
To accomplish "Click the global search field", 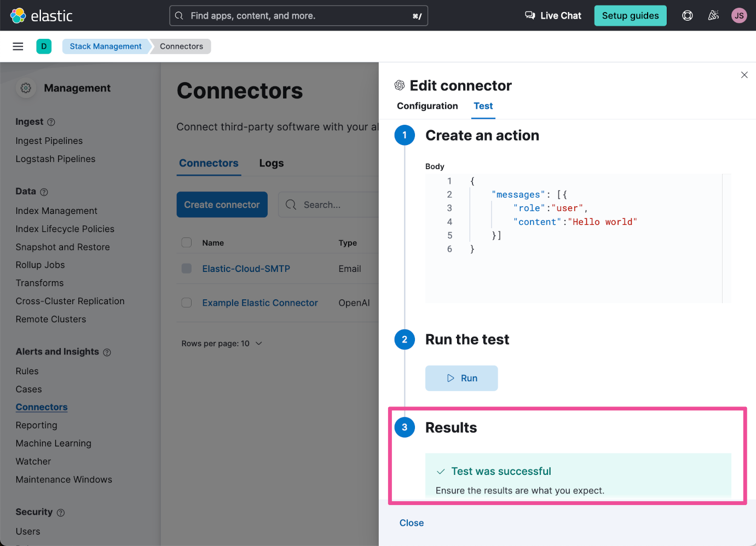I will pyautogui.click(x=298, y=16).
